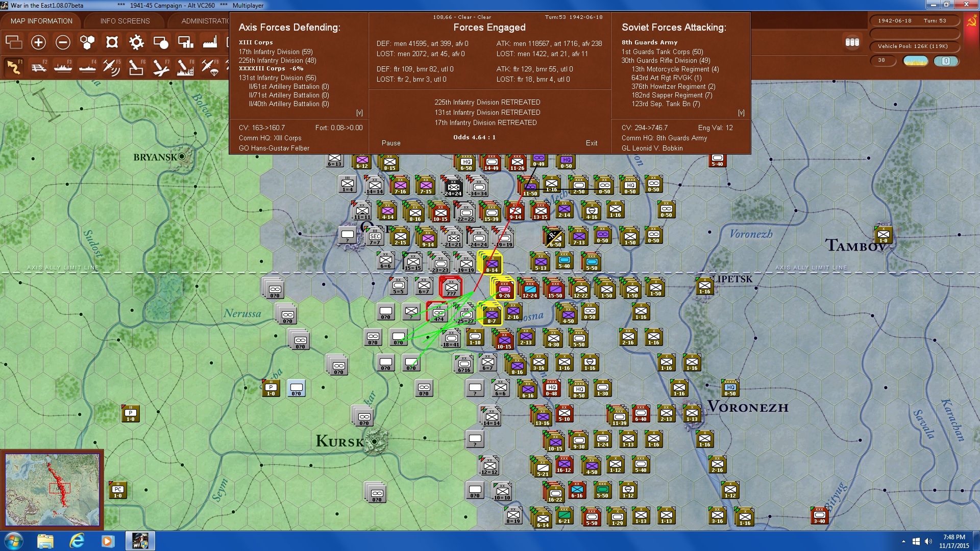Viewport: 980px width, 551px height.
Task: Select the F7 bomb airfield mode icon
Action: (x=161, y=67)
